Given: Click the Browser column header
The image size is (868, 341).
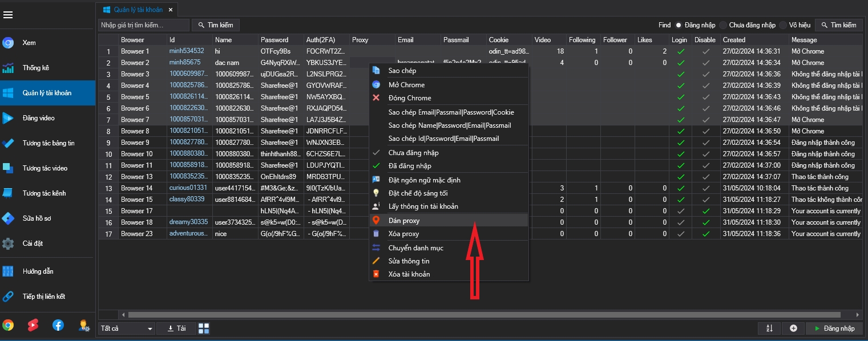Looking at the screenshot, I should pos(132,40).
